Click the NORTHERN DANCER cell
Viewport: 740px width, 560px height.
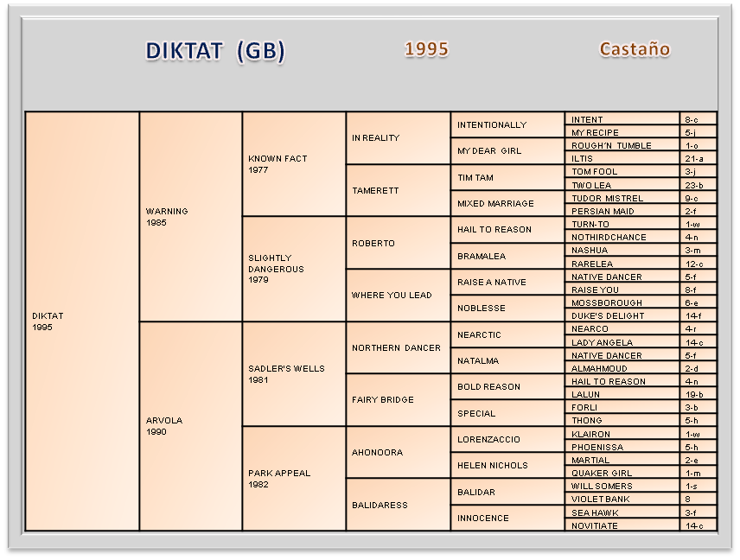(x=398, y=347)
